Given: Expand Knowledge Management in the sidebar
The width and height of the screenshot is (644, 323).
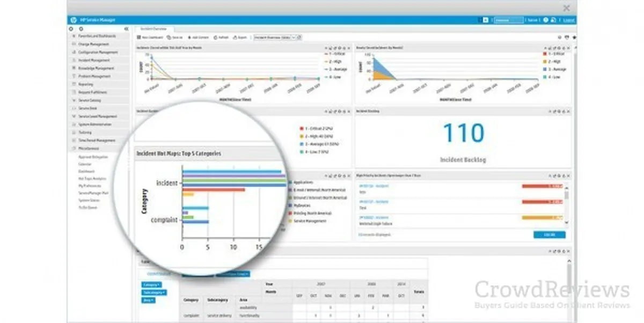Looking at the screenshot, I should pos(100,68).
